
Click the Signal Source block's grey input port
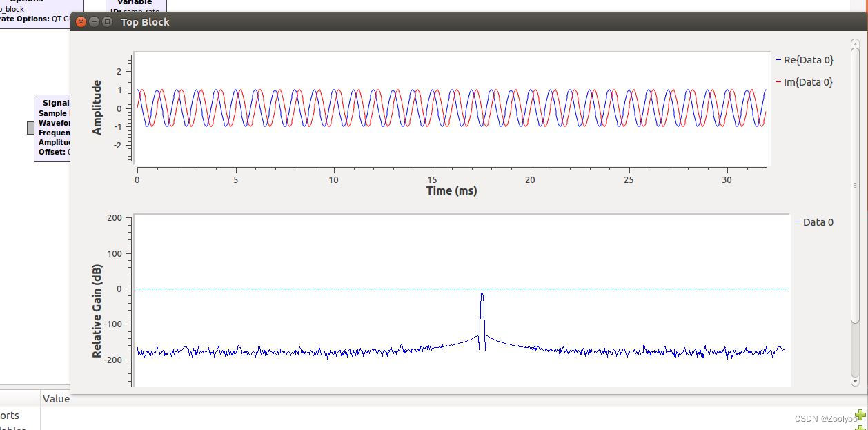pyautogui.click(x=30, y=128)
